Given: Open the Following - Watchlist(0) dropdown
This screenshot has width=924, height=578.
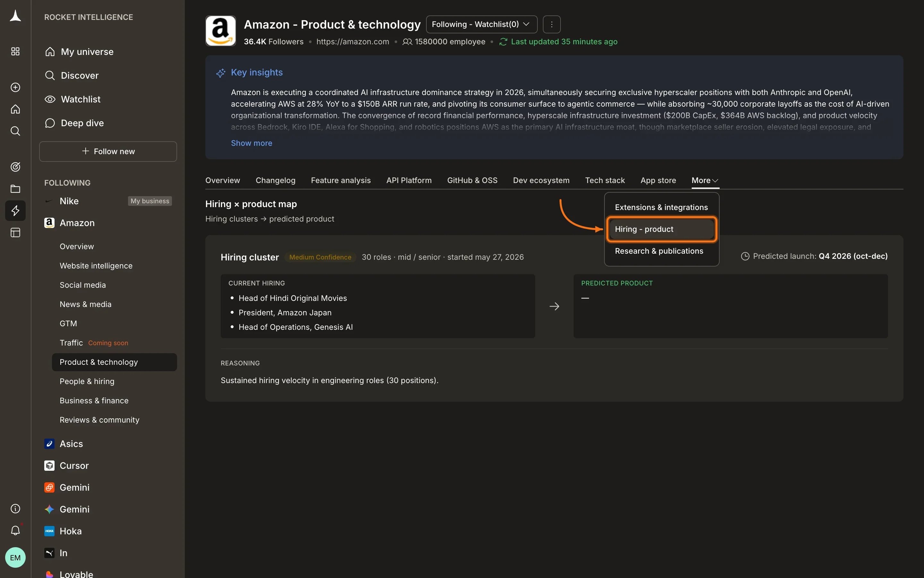Looking at the screenshot, I should tap(482, 24).
